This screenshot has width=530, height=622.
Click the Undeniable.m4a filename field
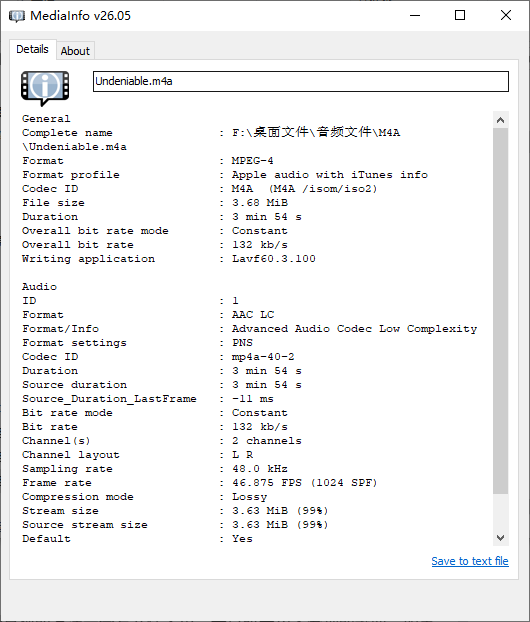pos(301,81)
